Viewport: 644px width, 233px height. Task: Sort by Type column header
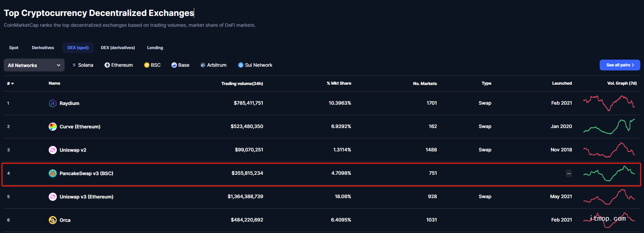coord(486,83)
